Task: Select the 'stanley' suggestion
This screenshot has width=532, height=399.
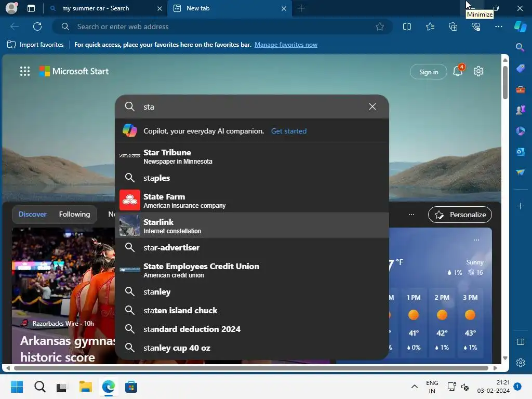Action: point(252,291)
